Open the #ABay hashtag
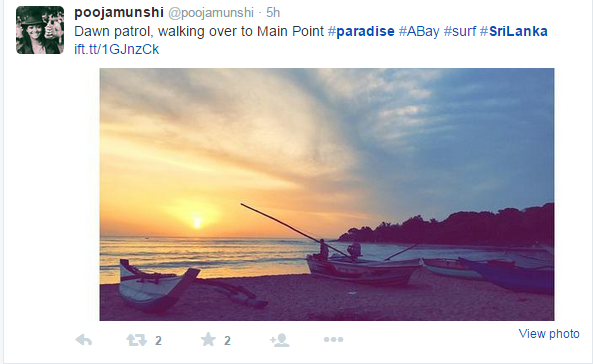Viewport: 593px width, 364px height. point(419,31)
